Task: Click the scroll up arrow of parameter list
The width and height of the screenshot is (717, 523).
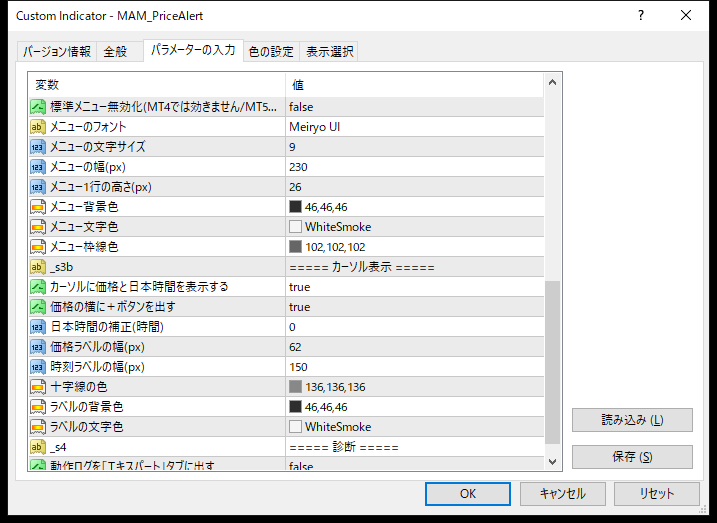Action: pyautogui.click(x=552, y=83)
